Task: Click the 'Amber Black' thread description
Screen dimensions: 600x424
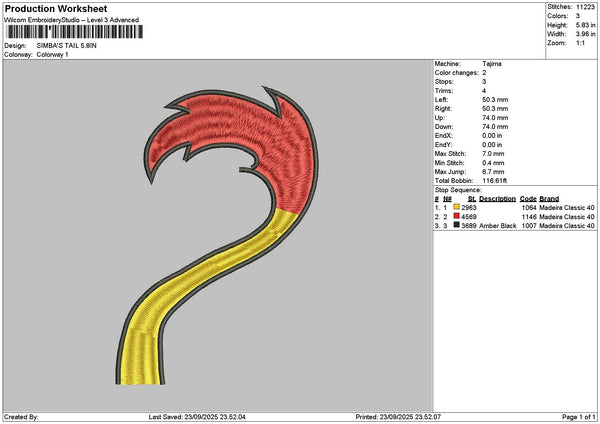Action: 497,226
